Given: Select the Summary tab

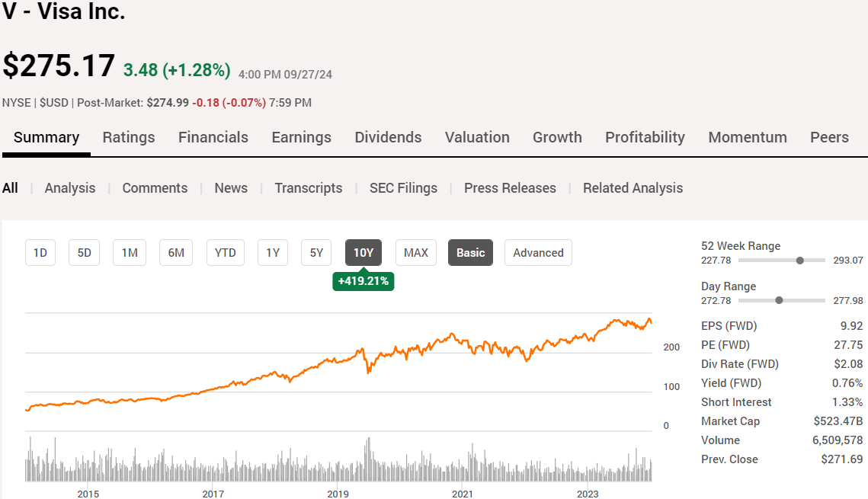Looking at the screenshot, I should 46,137.
